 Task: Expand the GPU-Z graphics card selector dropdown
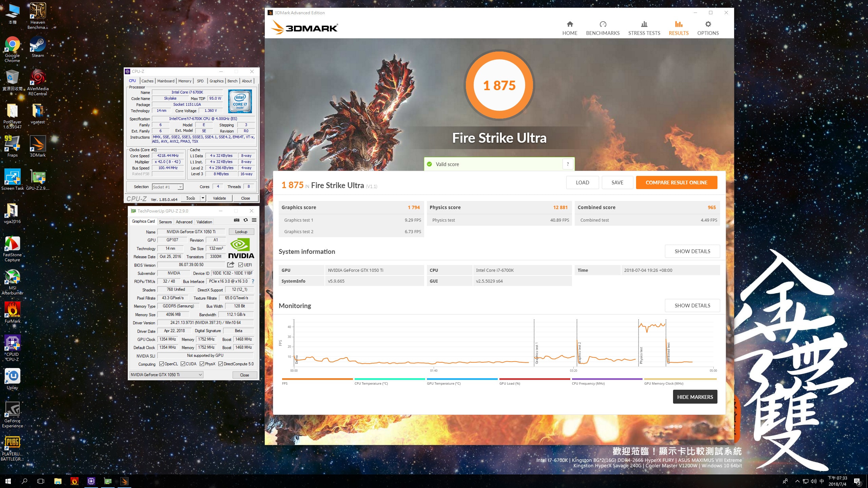(200, 375)
